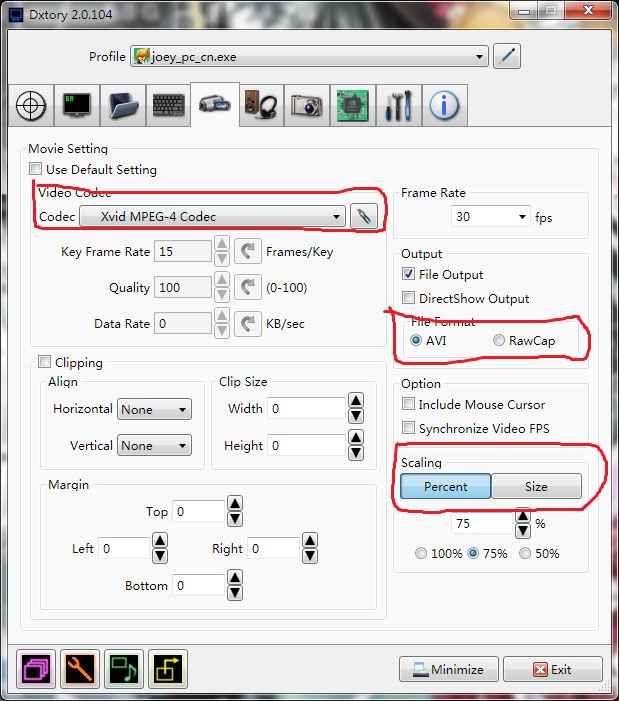Click the Height input field
Viewport: 619px width, 701px height.
[307, 445]
